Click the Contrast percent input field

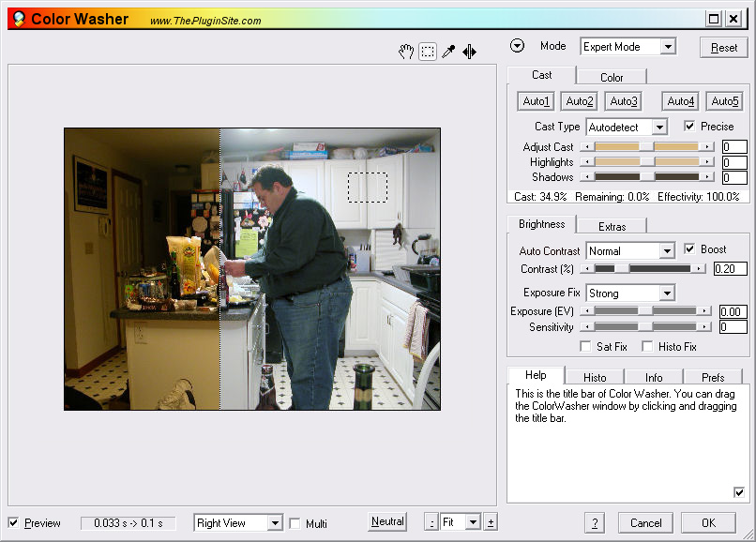[730, 269]
